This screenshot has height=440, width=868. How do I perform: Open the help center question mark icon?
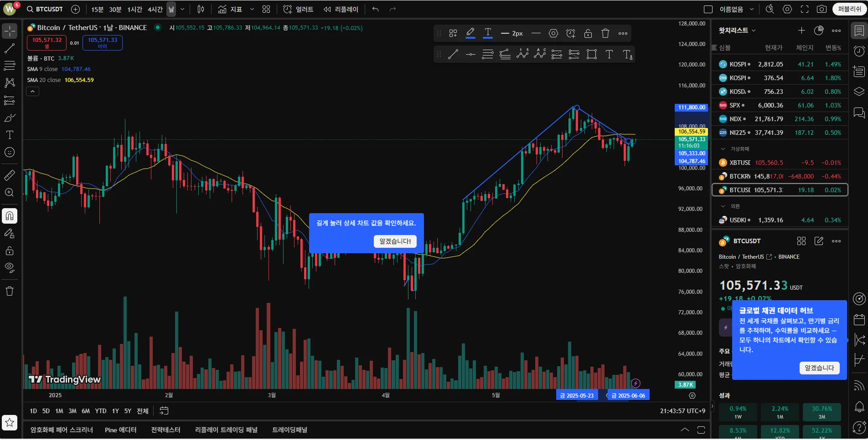pos(859,427)
